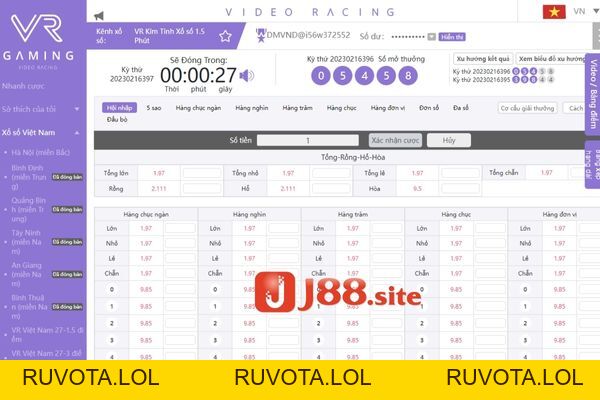
Task: Open the Video / Bảng điểm side tab
Action: pyautogui.click(x=592, y=94)
